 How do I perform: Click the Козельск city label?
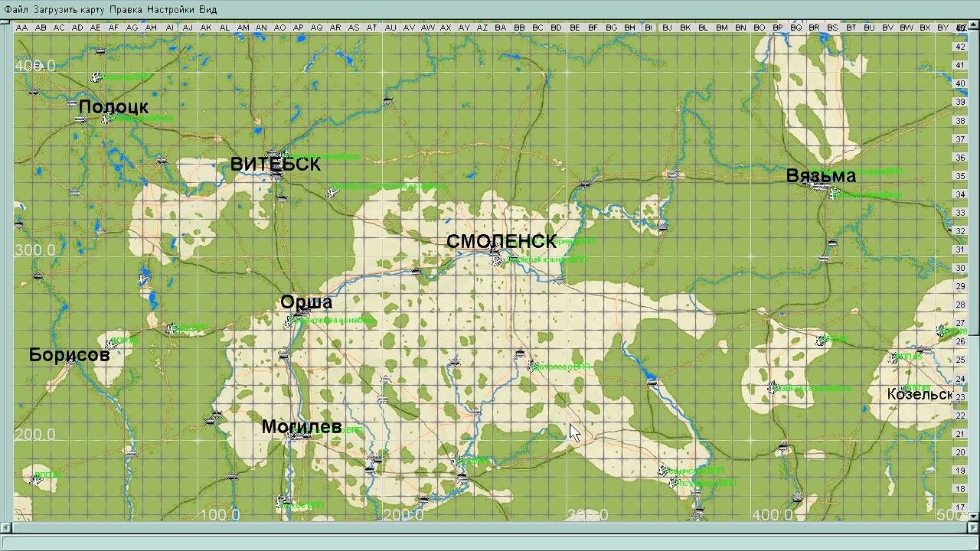click(x=920, y=394)
